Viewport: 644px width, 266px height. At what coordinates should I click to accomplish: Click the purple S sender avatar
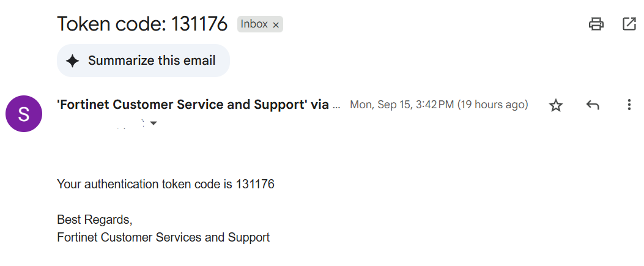[24, 114]
